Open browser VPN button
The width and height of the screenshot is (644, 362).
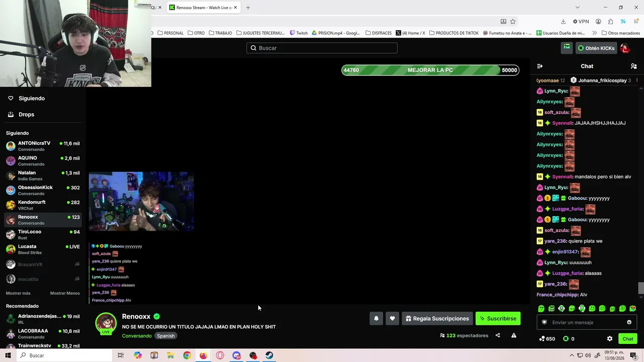(x=581, y=22)
